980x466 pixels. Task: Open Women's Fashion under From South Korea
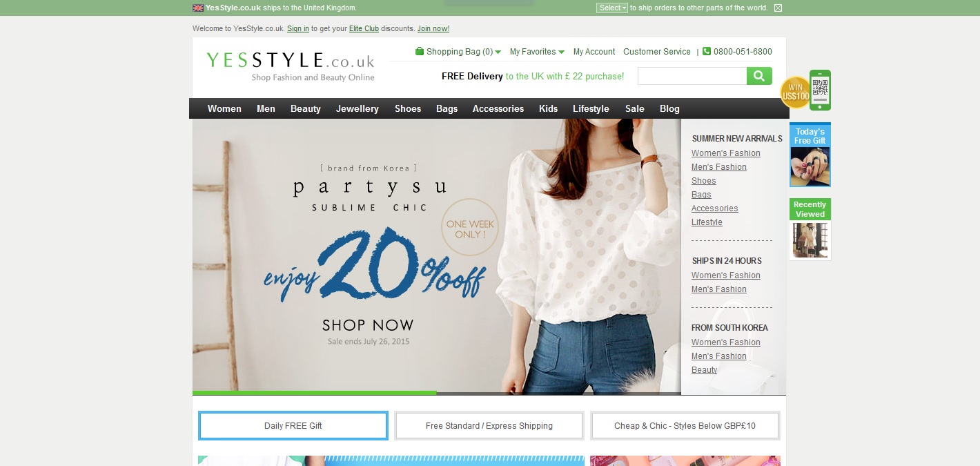click(726, 342)
